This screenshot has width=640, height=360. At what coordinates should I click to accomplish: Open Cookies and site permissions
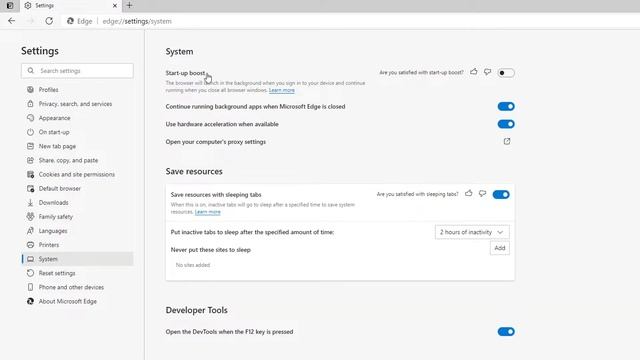click(x=77, y=174)
